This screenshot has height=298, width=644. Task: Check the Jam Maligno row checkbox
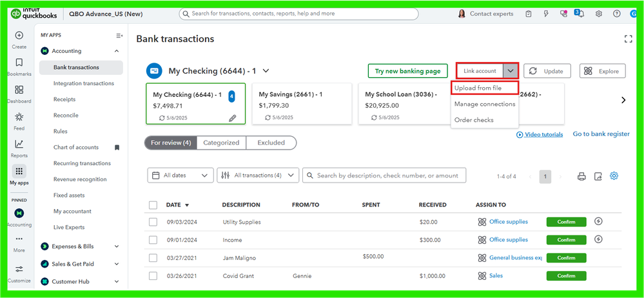coord(153,258)
